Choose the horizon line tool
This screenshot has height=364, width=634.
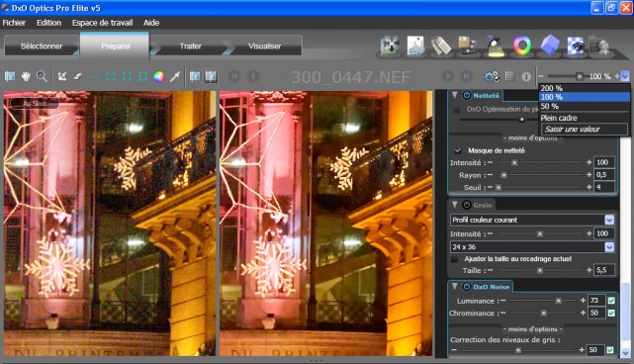coord(94,76)
